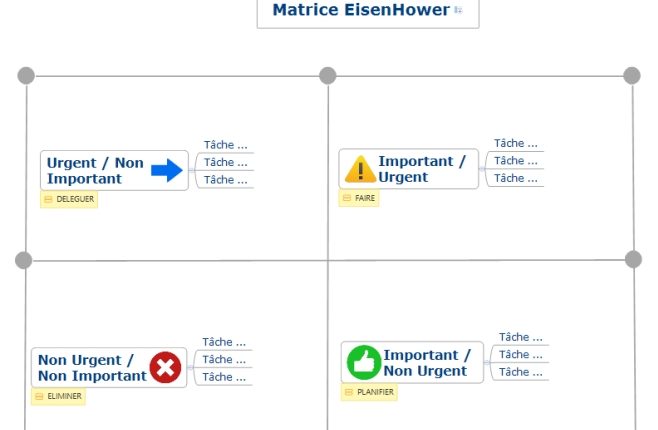Select the last Tâche subtopic of Non Urgent / Non Important

pyautogui.click(x=224, y=377)
